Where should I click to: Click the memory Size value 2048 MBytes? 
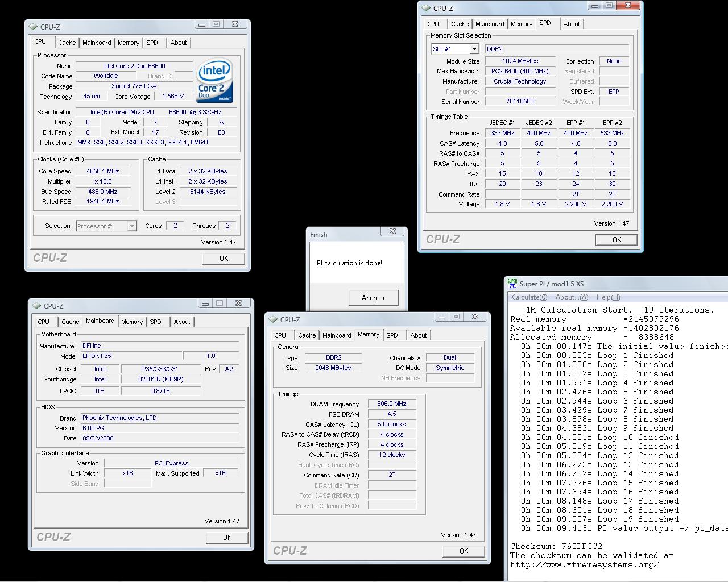click(333, 368)
